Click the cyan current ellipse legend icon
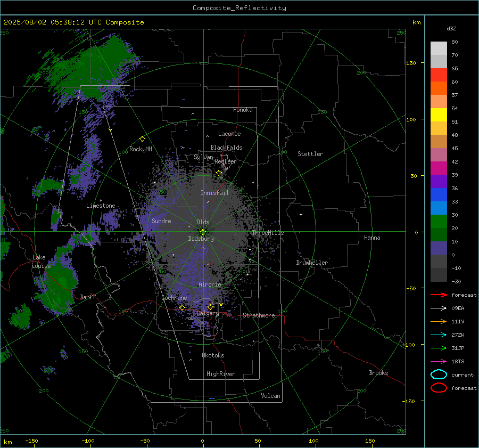Screen dimensions: 479x448 439,374
